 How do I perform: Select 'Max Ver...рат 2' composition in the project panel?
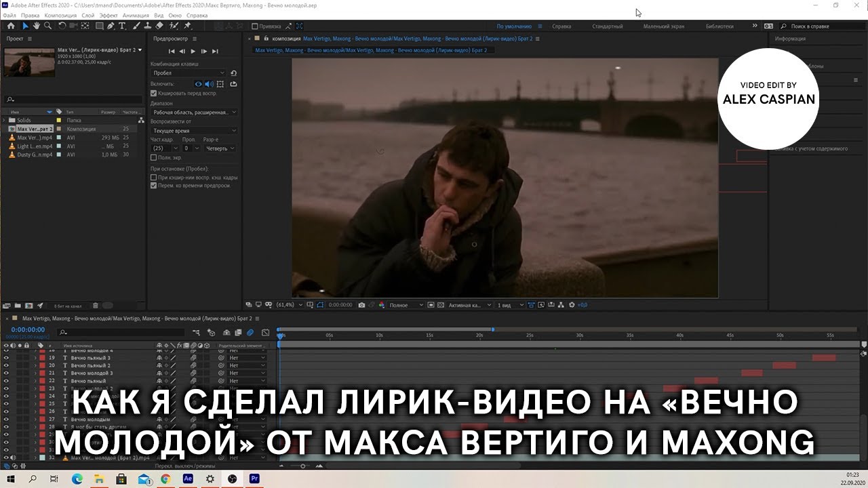tap(35, 129)
